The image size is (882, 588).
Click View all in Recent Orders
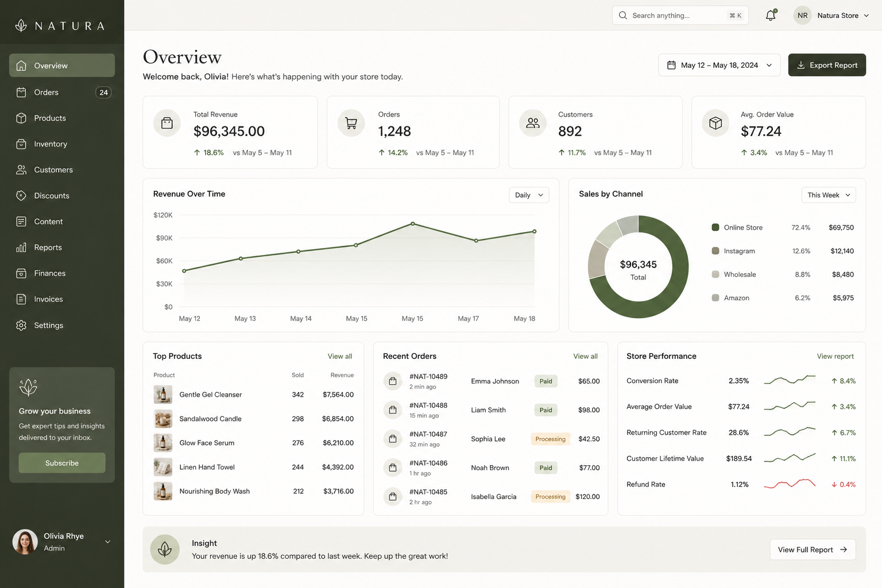click(585, 356)
